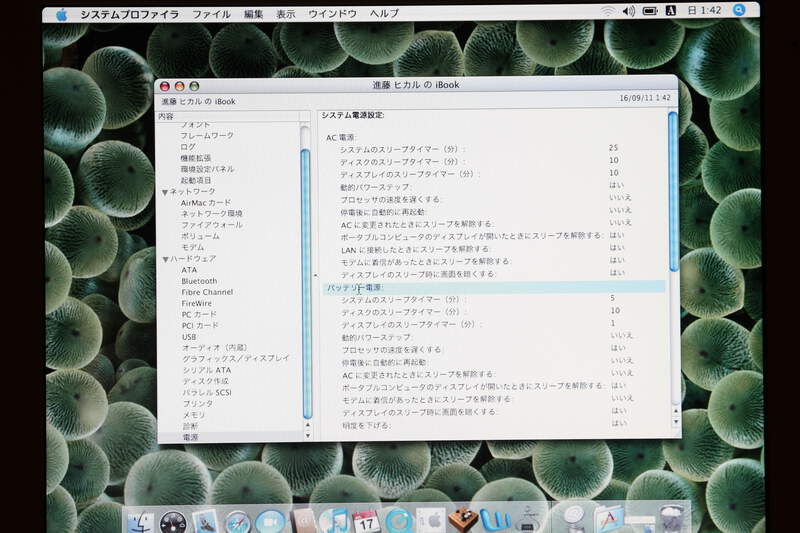
Task: Click the detail pane scroll down arrow
Action: 676,422
